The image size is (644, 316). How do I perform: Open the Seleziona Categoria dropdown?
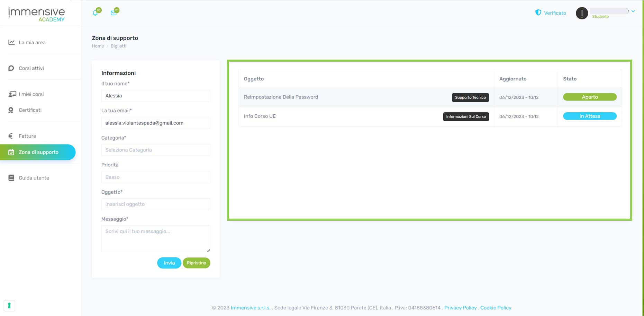click(155, 150)
